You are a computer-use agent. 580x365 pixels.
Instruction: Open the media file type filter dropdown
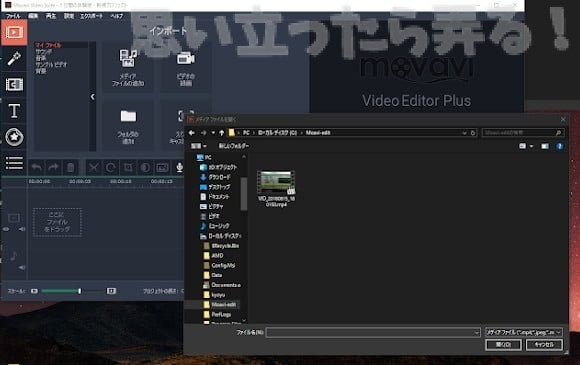[523, 332]
